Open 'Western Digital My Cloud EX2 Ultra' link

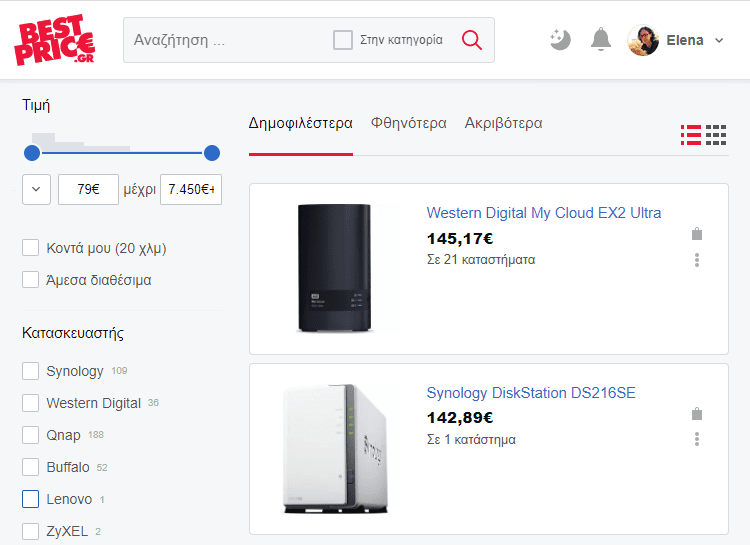[544, 213]
